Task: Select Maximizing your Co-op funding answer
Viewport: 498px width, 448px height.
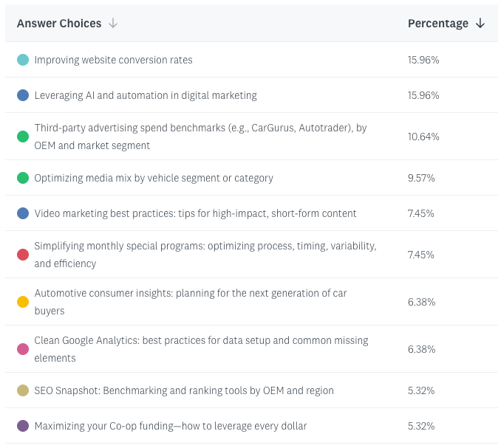Action: coord(170,426)
